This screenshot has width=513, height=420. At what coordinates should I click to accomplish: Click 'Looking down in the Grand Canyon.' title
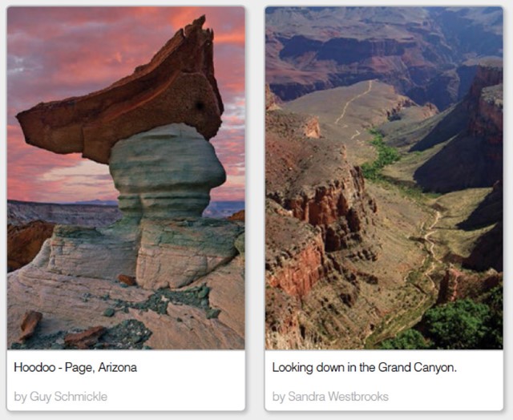364,367
